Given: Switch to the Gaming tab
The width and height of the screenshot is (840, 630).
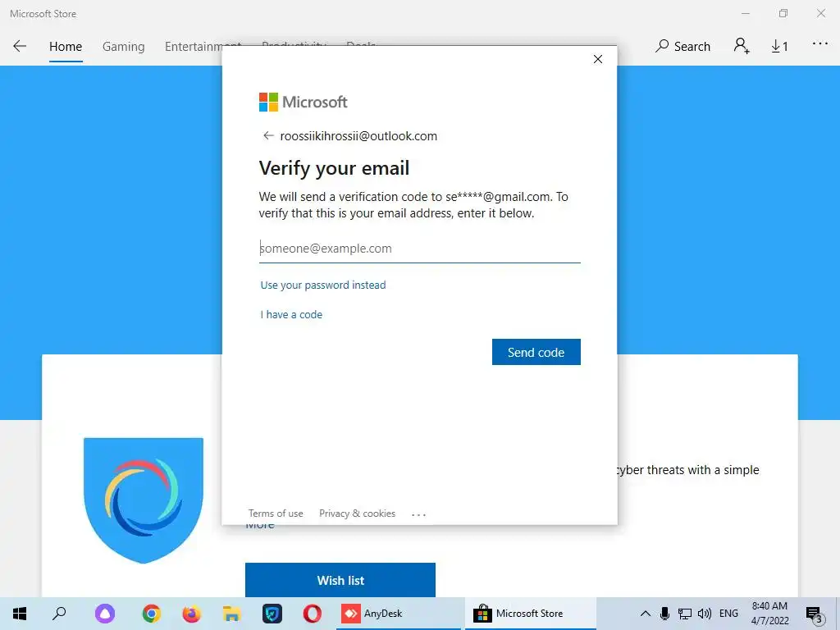Looking at the screenshot, I should (123, 47).
